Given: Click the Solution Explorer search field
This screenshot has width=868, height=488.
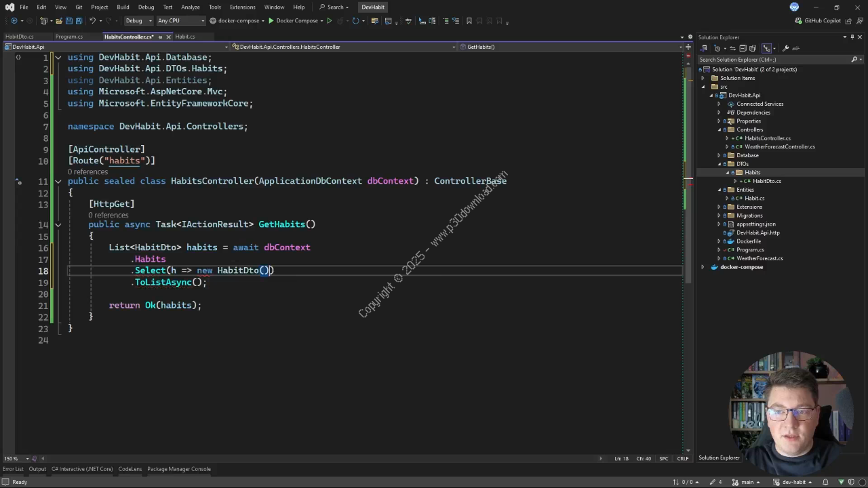Looking at the screenshot, I should tap(773, 60).
